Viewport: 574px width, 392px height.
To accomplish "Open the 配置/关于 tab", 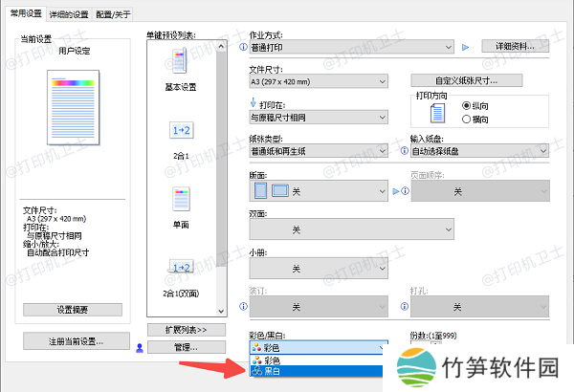I will 114,14.
